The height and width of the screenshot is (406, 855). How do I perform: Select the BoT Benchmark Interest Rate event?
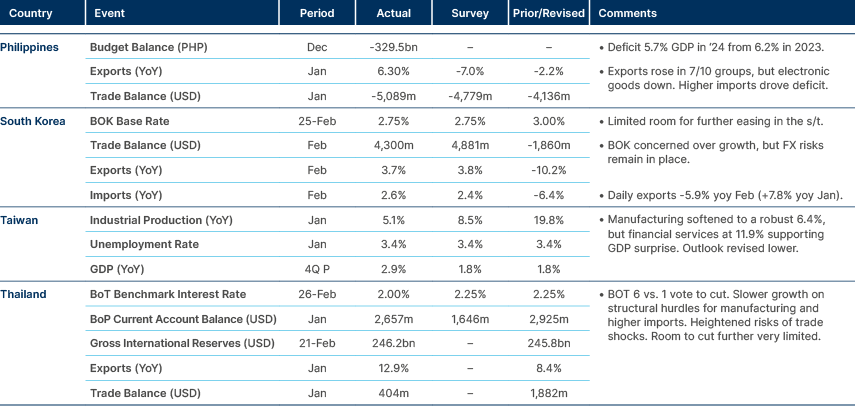(x=165, y=294)
